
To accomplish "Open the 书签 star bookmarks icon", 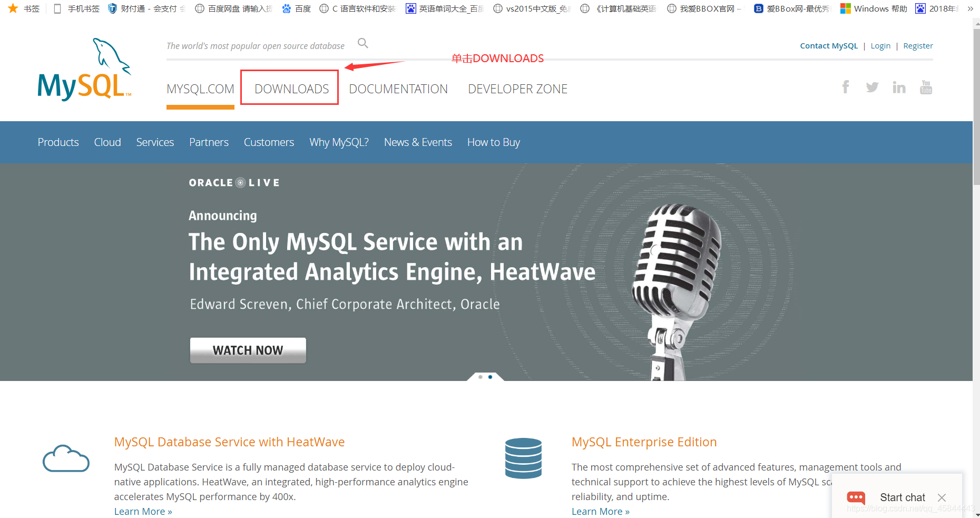I will click(x=13, y=8).
